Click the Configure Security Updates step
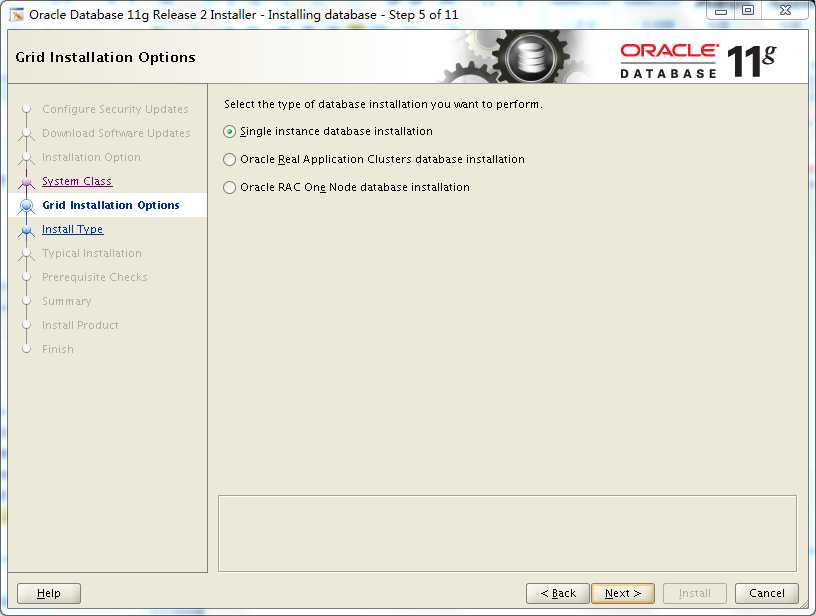This screenshot has width=816, height=616. pyautogui.click(x=115, y=109)
